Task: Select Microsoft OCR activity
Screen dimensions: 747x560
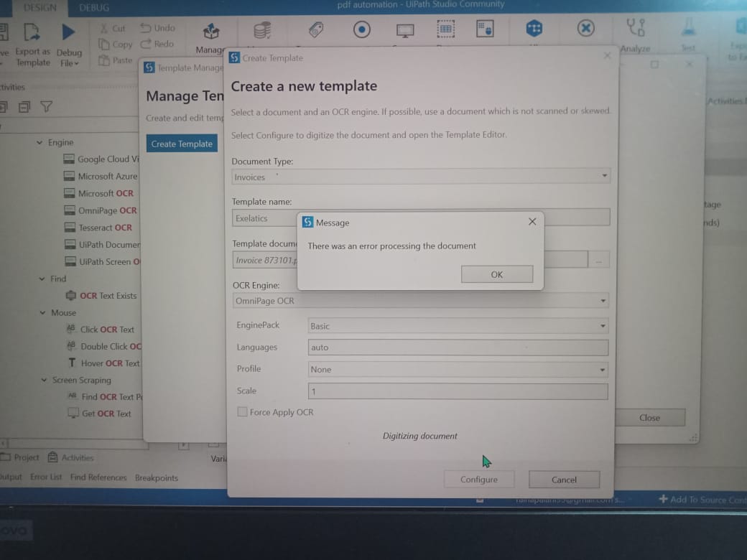Action: [x=99, y=193]
